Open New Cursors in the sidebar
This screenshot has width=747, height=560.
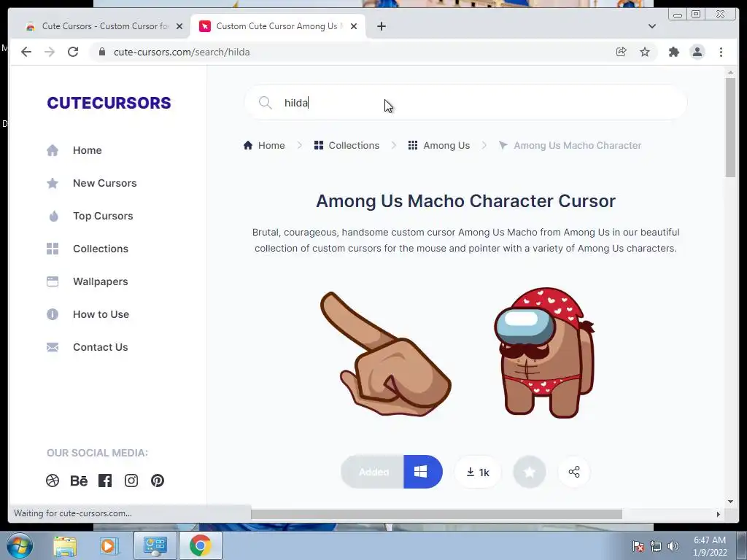pos(104,183)
